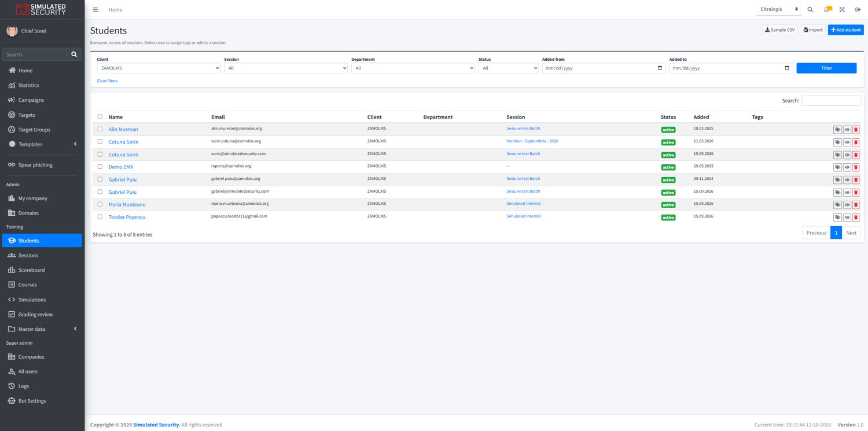Delete Maria Munteanu with trash icon
868x431 pixels.
pos(856,205)
